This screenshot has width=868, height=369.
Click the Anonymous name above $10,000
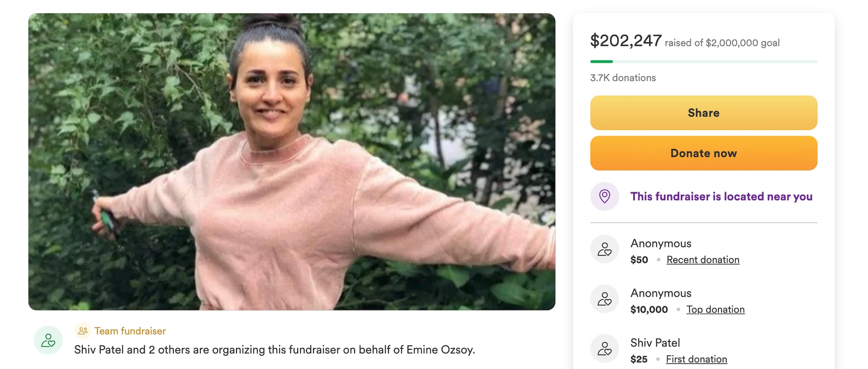click(661, 293)
